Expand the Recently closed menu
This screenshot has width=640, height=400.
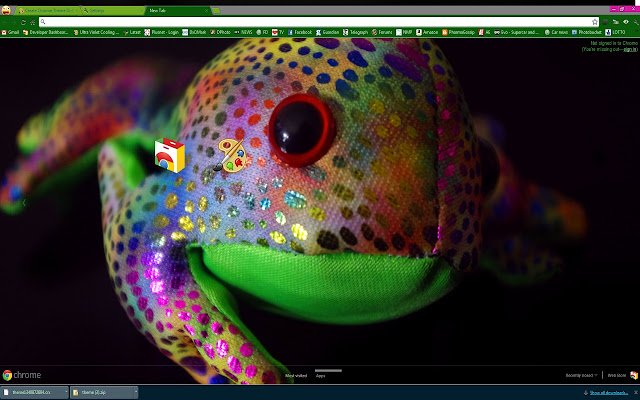pos(581,375)
